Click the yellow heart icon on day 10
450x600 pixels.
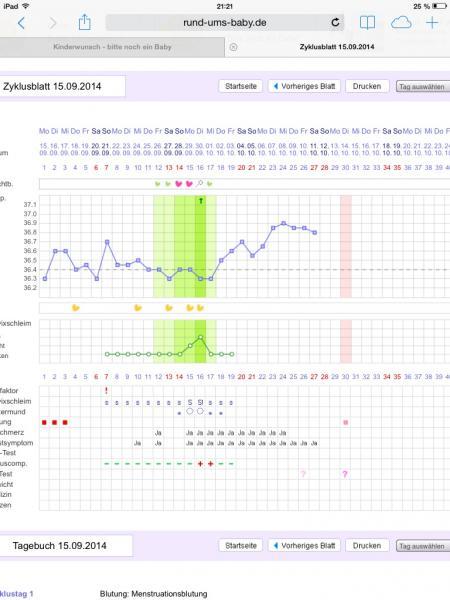click(138, 307)
